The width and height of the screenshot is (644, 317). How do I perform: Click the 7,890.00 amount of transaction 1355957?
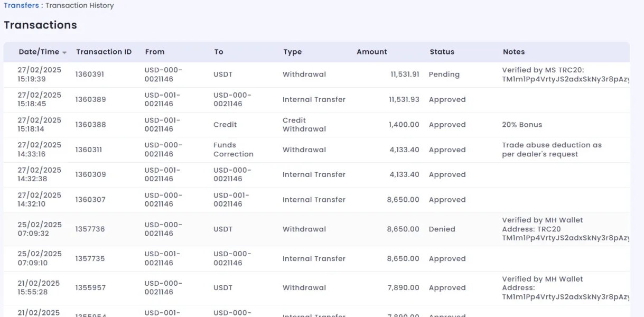pos(403,288)
